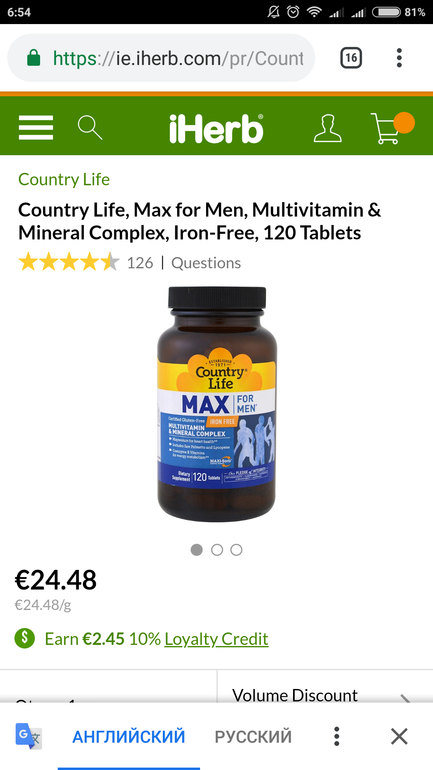Open the Chrome three-dot overflow menu
The height and width of the screenshot is (770, 433).
click(399, 58)
